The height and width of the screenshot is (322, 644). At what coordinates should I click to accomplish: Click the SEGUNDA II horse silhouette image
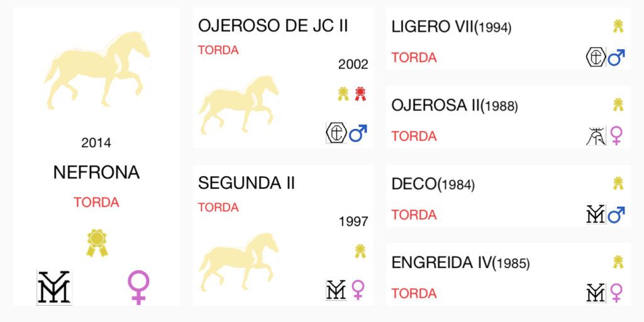coord(239,262)
